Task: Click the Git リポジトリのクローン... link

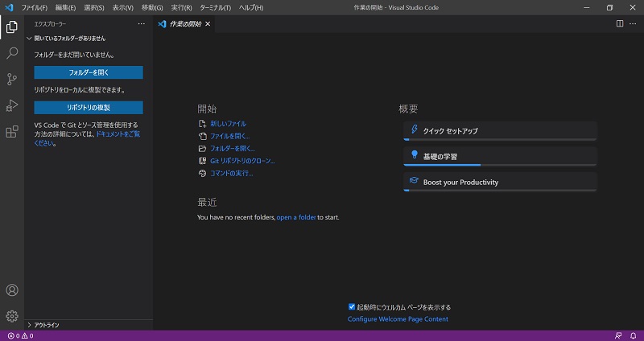Action: 242,161
